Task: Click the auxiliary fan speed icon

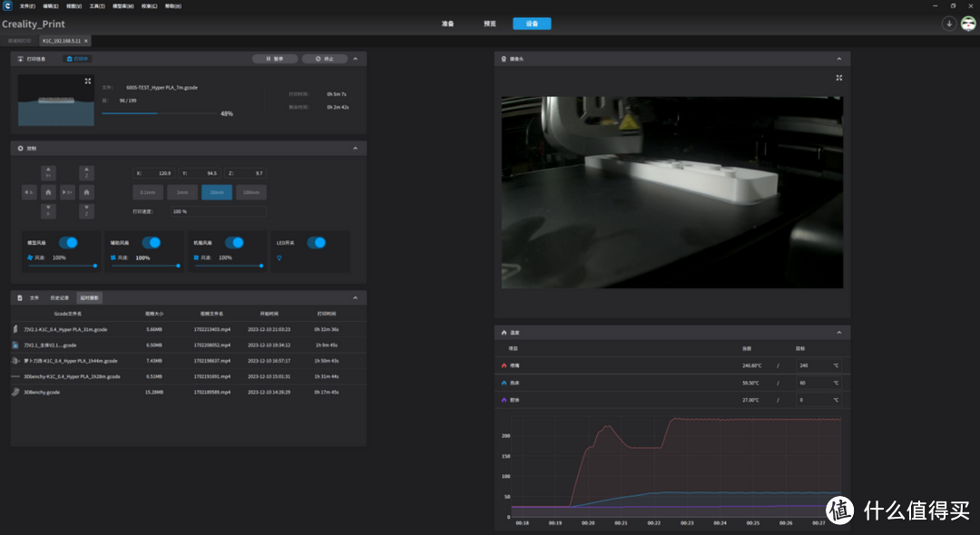Action: 113,258
